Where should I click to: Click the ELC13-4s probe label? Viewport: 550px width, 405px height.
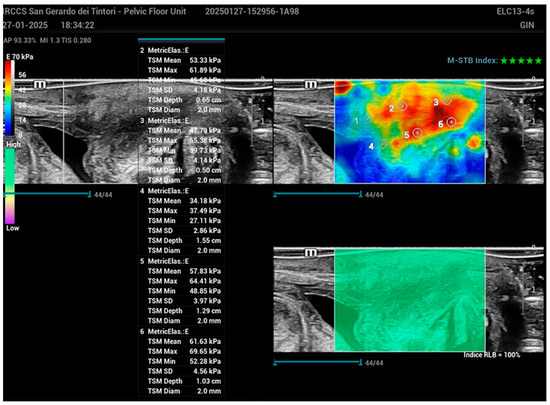(x=515, y=12)
